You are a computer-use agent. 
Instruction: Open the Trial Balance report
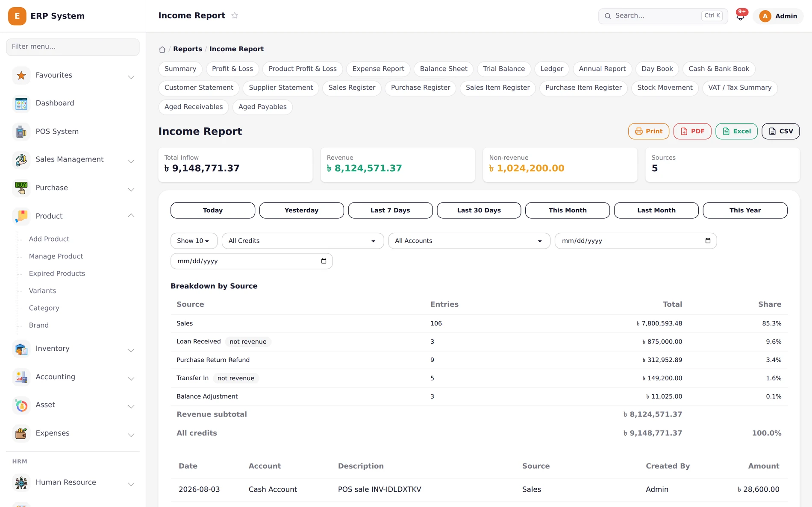click(x=504, y=69)
